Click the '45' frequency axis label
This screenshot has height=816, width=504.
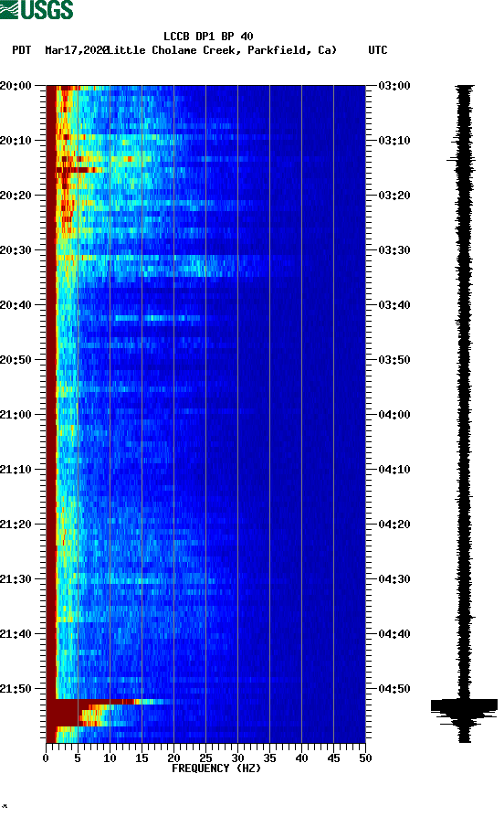333,758
